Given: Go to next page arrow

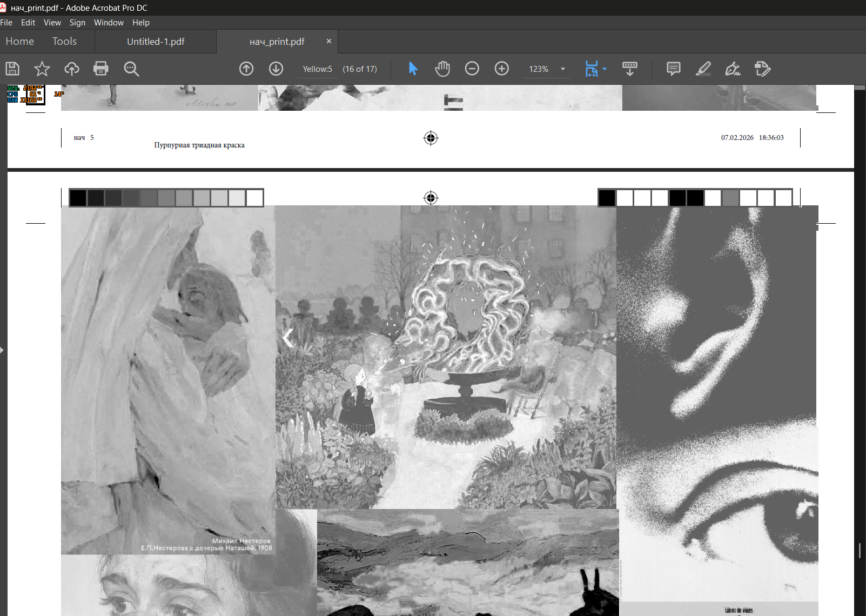Looking at the screenshot, I should [x=276, y=69].
